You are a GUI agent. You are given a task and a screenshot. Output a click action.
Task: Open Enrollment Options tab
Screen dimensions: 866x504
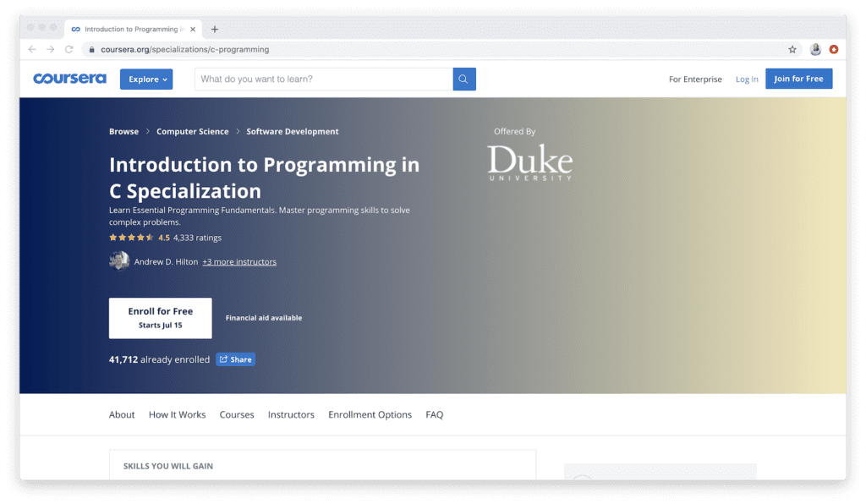(370, 414)
